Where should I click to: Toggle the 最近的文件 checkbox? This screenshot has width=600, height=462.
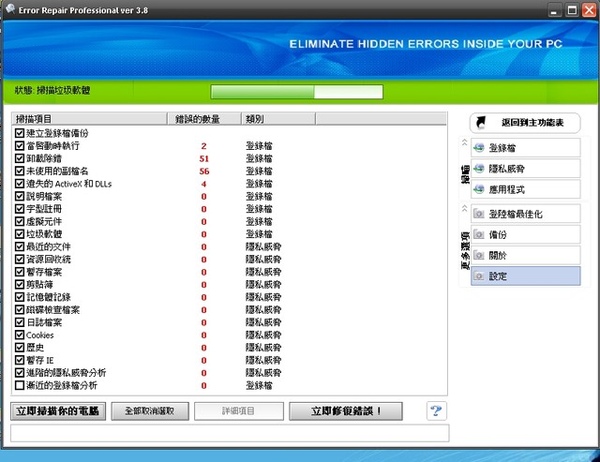(x=20, y=246)
